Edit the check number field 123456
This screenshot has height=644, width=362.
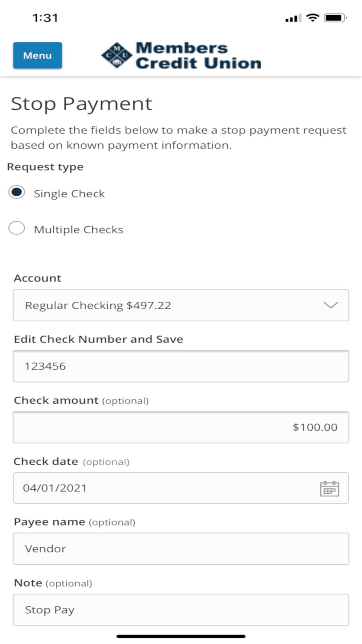pyautogui.click(x=181, y=366)
